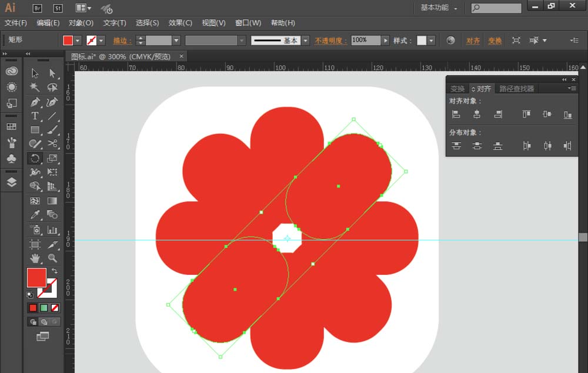Select the Lasso tool
Screen dimensions: 588x373
[x=52, y=88]
